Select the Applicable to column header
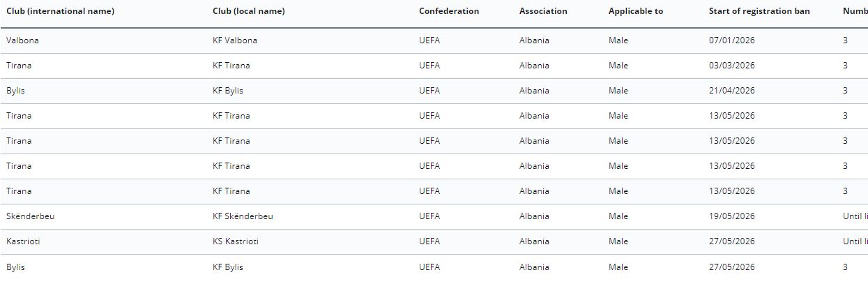868x284 pixels. (x=636, y=11)
